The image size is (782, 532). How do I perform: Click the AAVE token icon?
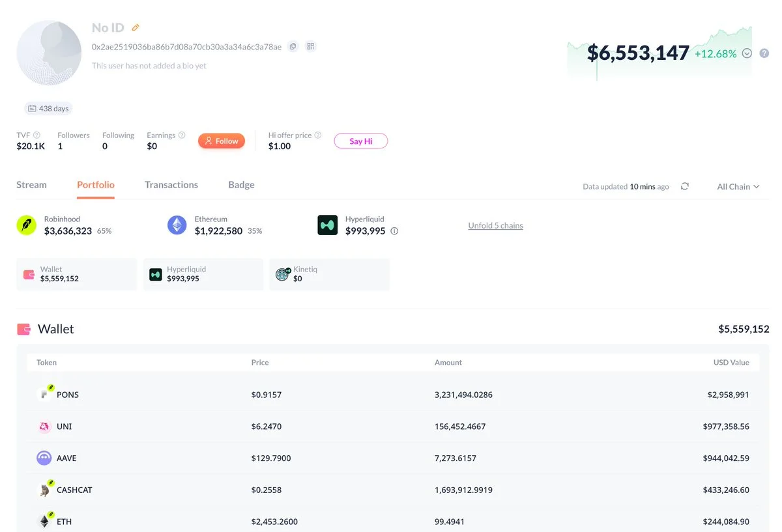coord(44,458)
